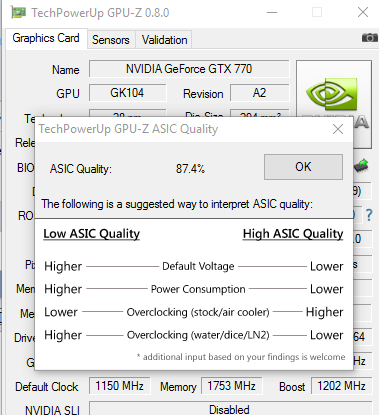Click the blue question mark help icon
379x415 pixels.
(x=369, y=215)
